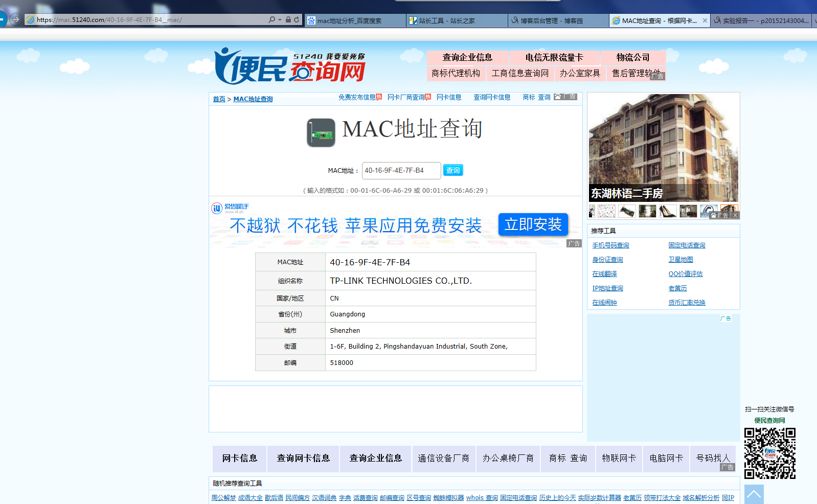The width and height of the screenshot is (817, 504).
Task: Open the 物流公司 ad link
Action: (633, 57)
